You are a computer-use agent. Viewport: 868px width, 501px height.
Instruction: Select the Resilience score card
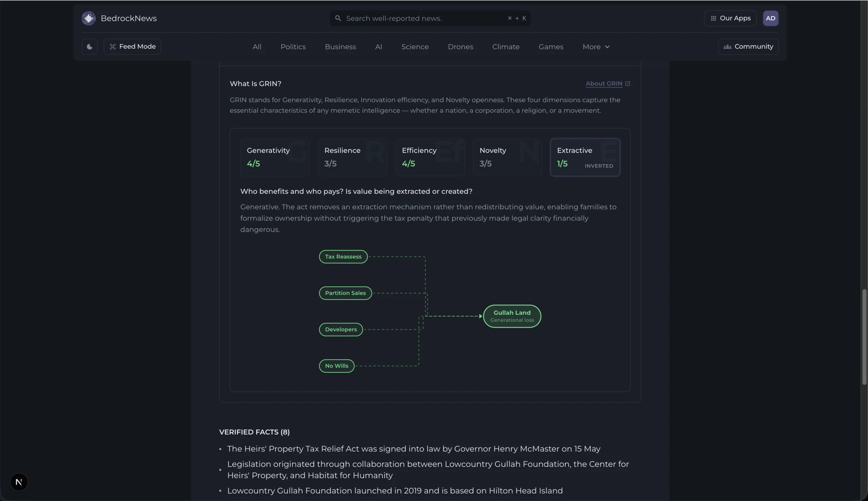coord(353,157)
